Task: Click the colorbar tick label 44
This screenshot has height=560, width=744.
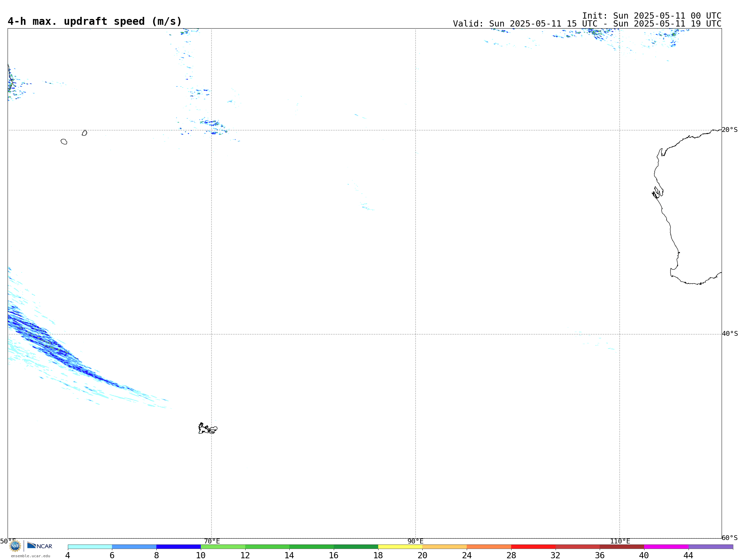Action: [x=688, y=555]
